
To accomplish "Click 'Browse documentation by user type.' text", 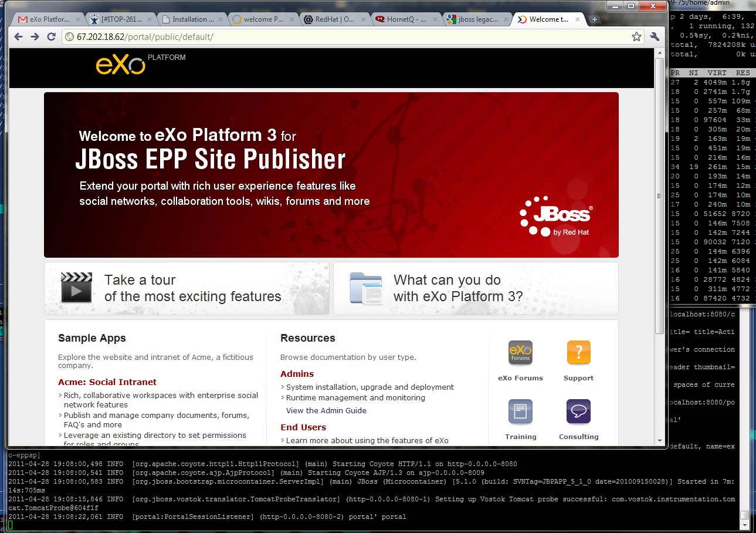I will 348,357.
